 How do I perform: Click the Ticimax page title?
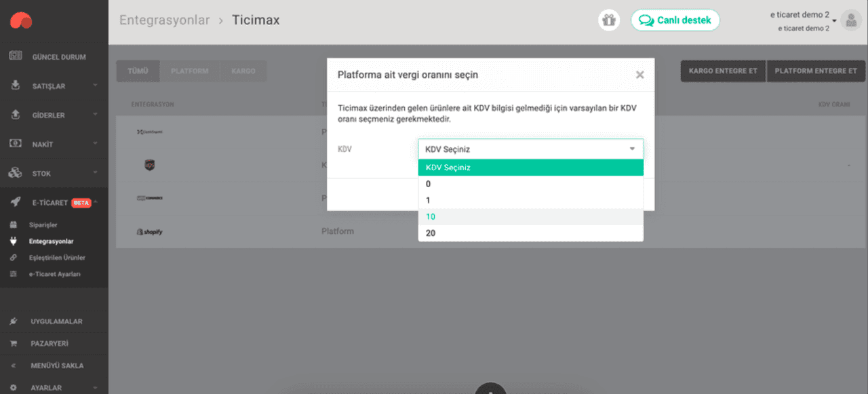click(256, 20)
